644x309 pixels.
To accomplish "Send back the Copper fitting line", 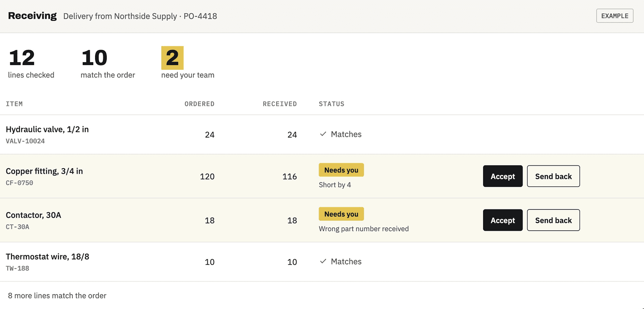I will [553, 176].
